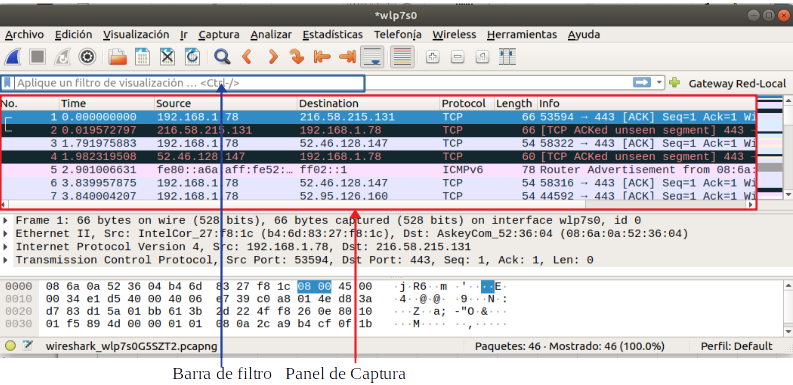Open the Wireless menu
Viewport: 793px width, 385px height.
[x=454, y=35]
